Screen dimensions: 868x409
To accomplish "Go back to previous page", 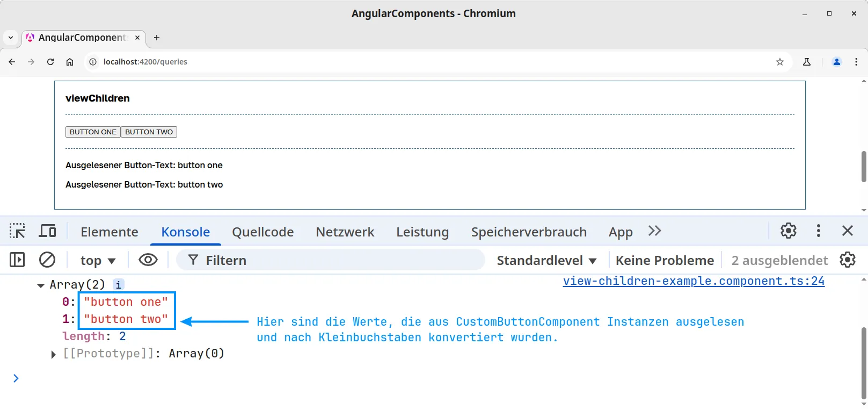I will [12, 62].
